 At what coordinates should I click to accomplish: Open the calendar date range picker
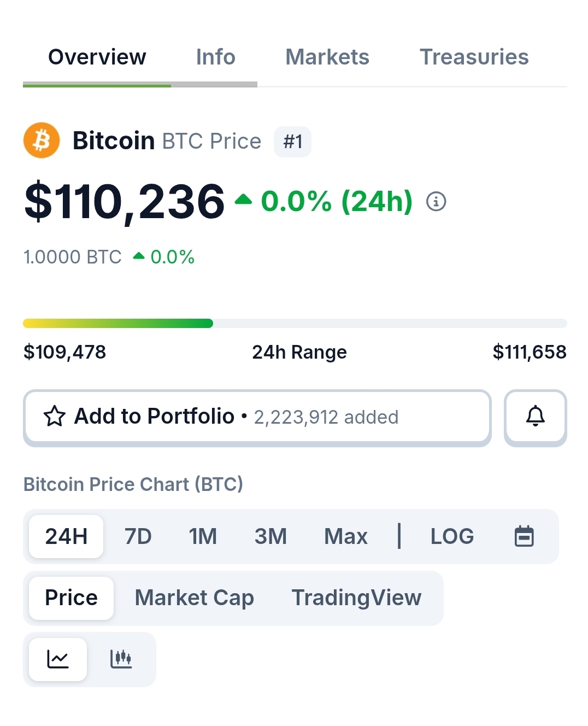pos(524,536)
